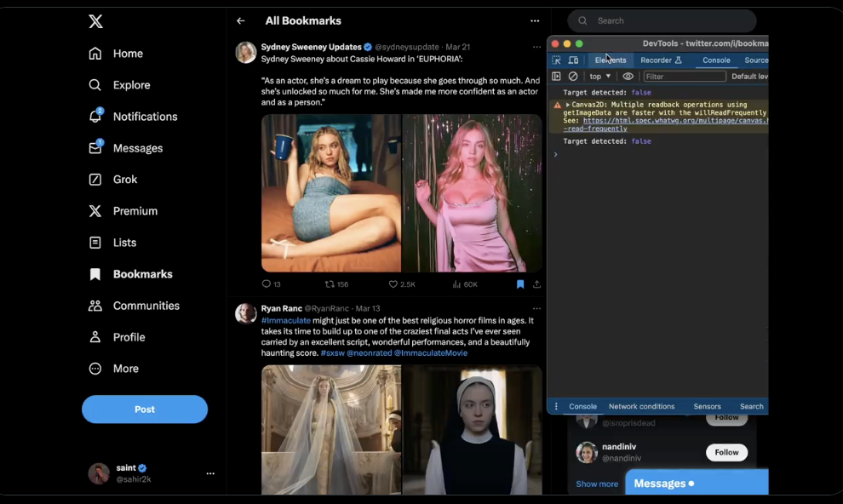Select the Console tab at top
This screenshot has height=504, width=843.
(x=716, y=60)
